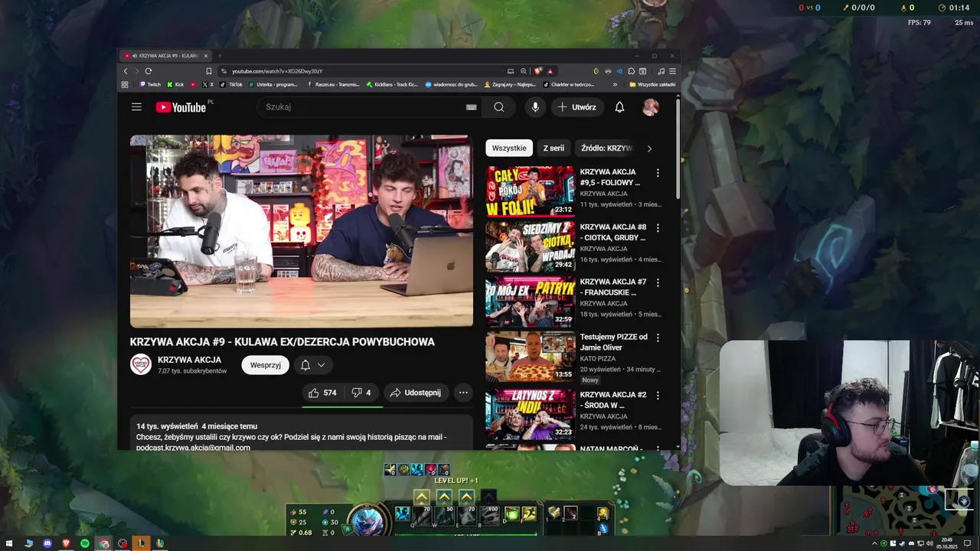Bookmark this page icon in address bar
980x551 pixels.
pos(209,71)
